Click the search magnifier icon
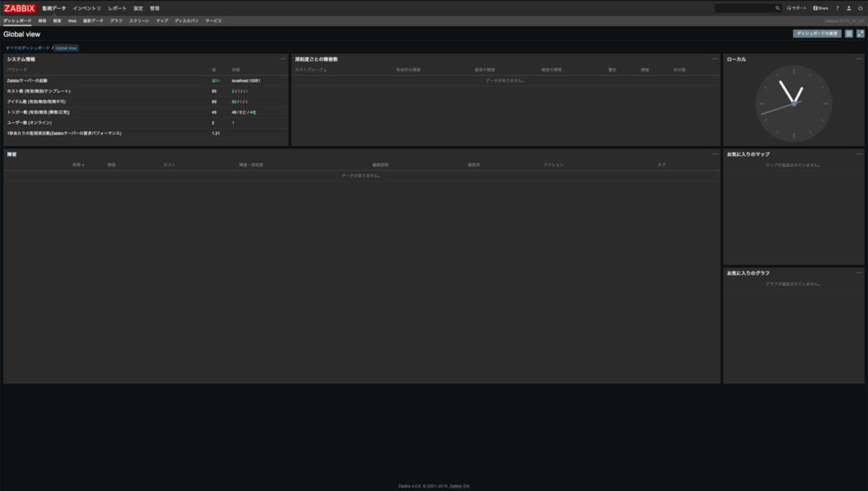This screenshot has width=868, height=491. click(777, 8)
